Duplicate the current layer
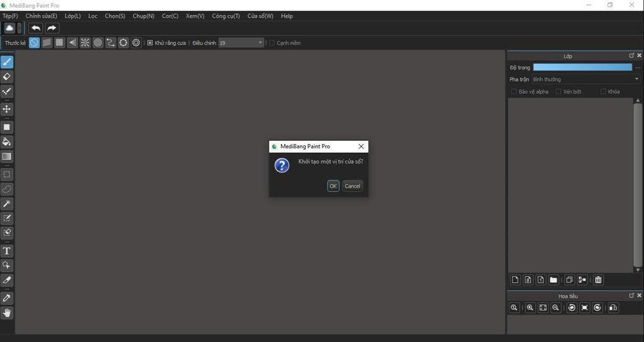 569,280
